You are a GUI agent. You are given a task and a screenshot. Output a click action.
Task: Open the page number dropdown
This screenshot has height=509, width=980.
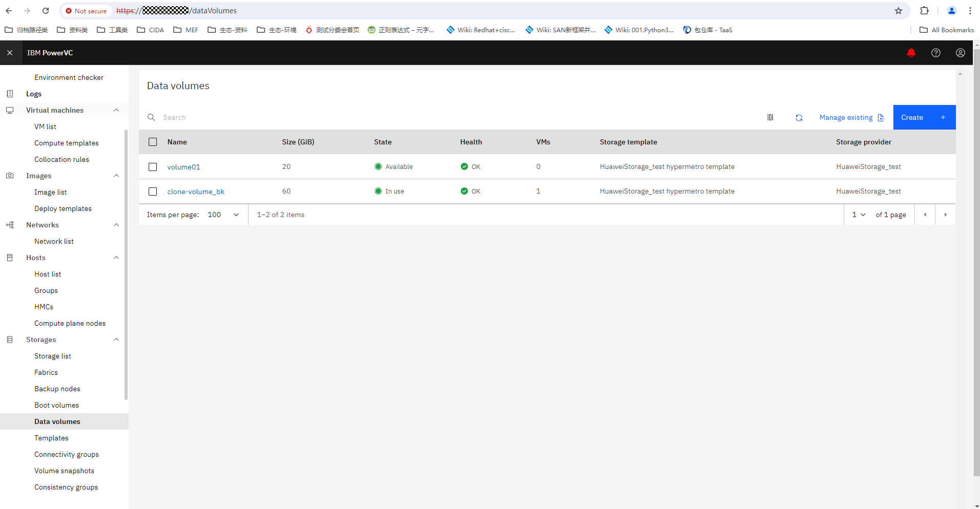pos(859,215)
